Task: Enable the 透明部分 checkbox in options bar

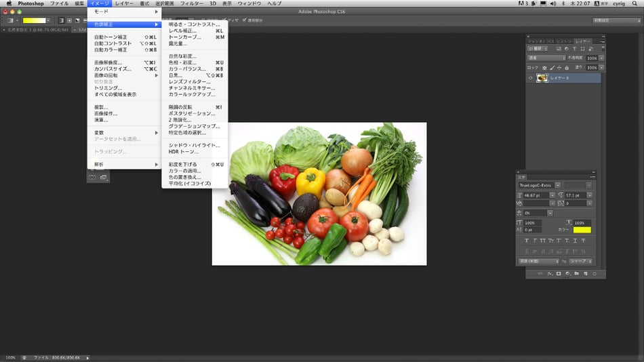Action: (x=245, y=20)
